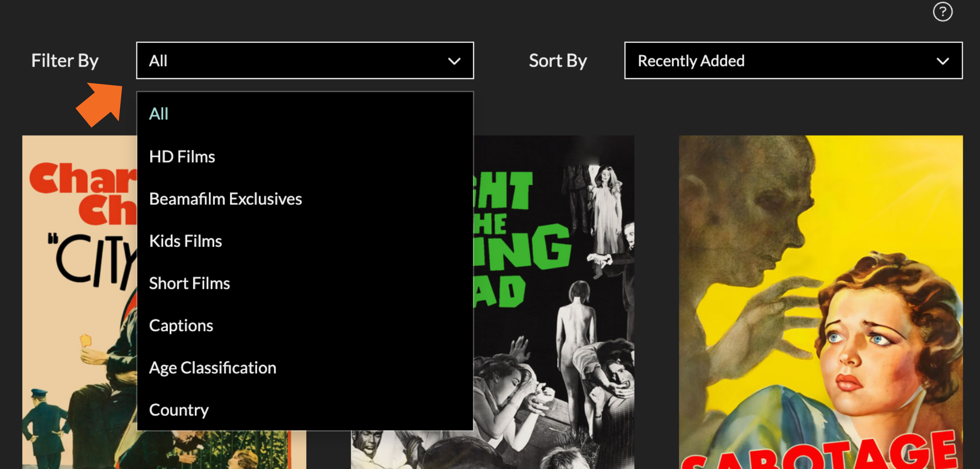Open the help question mark icon
Viewport: 980px width, 469px height.
tap(943, 12)
